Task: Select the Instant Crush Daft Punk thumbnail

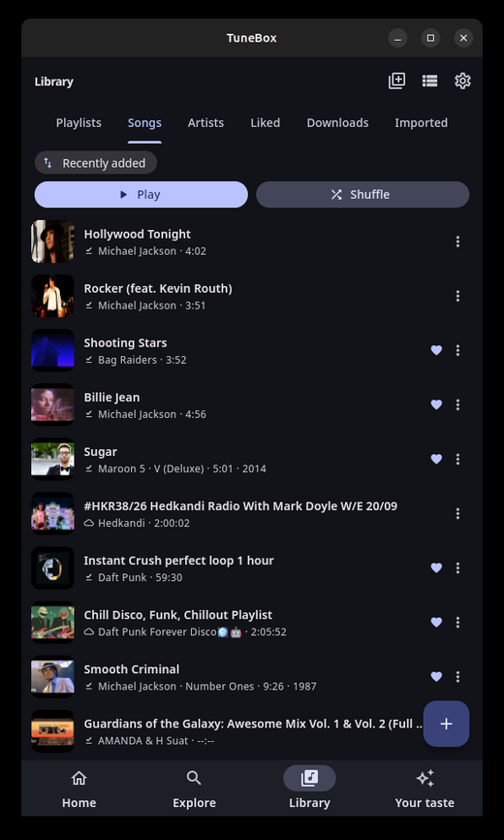Action: click(52, 567)
